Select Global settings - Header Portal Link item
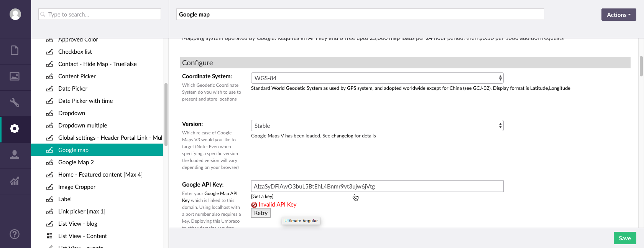644x248 pixels. [110, 138]
